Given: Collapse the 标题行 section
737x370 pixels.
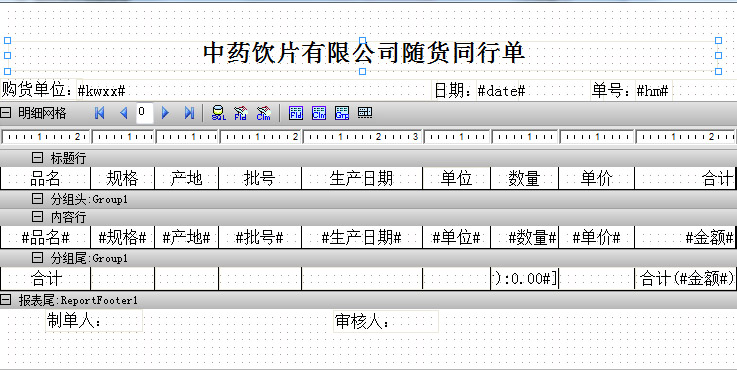Looking at the screenshot, I should [37, 157].
